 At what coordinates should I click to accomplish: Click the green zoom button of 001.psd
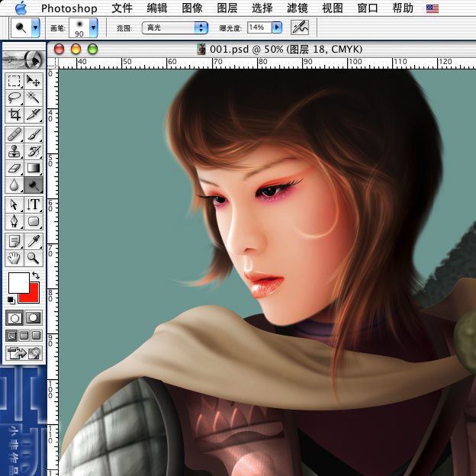[92, 49]
